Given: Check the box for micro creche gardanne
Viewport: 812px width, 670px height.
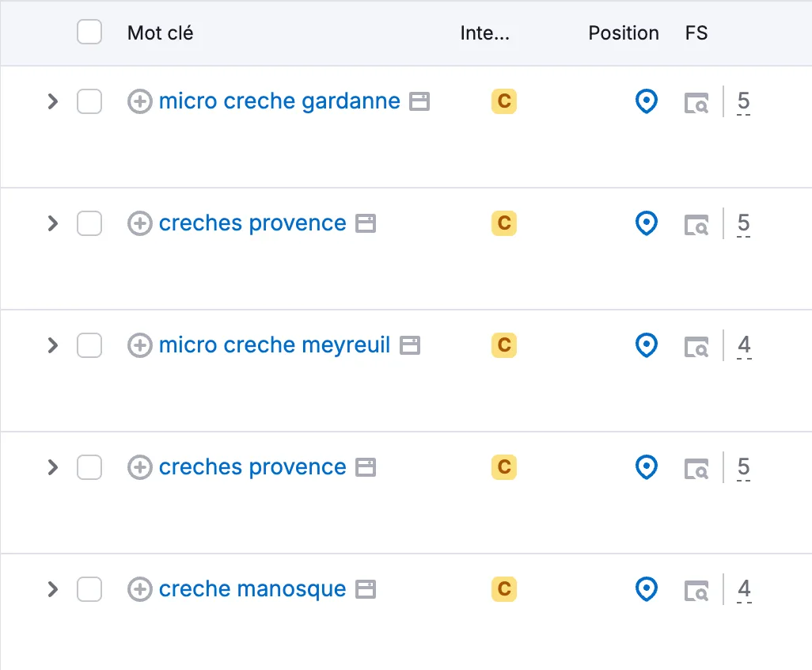Looking at the screenshot, I should [89, 101].
